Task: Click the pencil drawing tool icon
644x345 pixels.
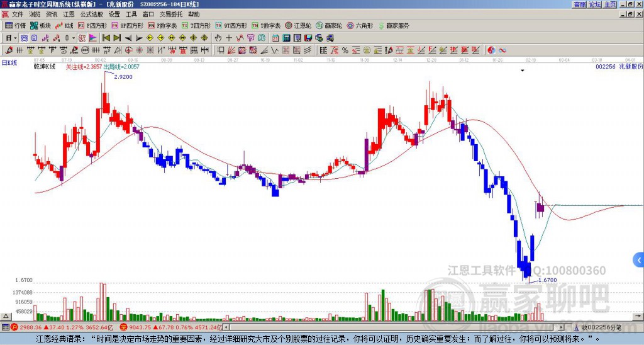Action: coord(9,50)
